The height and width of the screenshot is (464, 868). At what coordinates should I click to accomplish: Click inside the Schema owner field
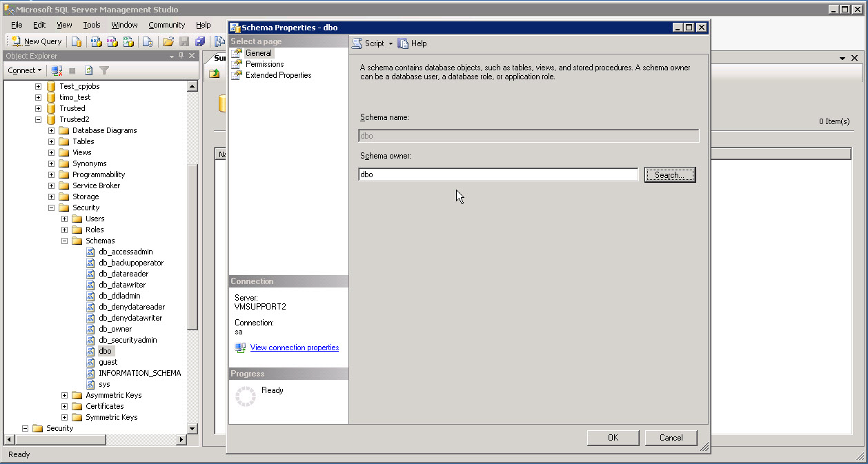coord(498,175)
